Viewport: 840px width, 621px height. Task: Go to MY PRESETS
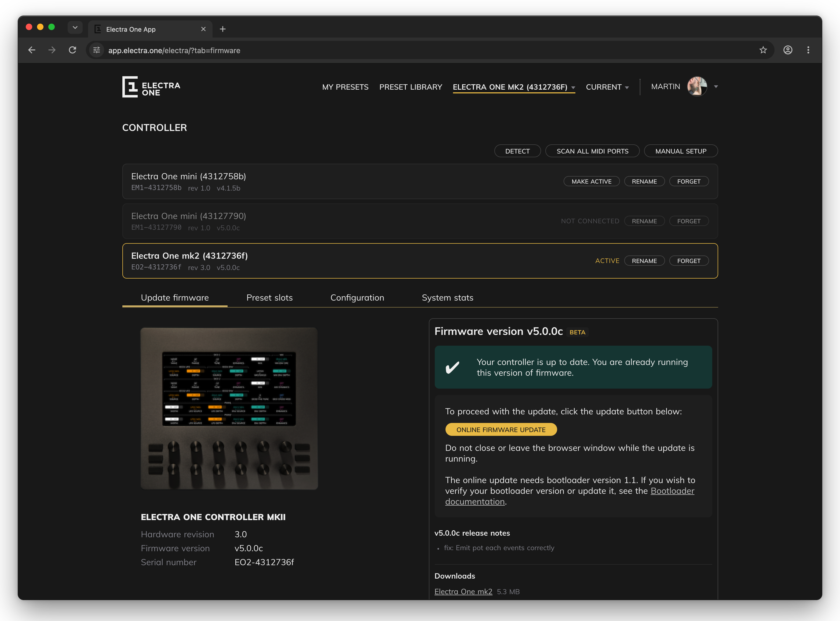[345, 87]
